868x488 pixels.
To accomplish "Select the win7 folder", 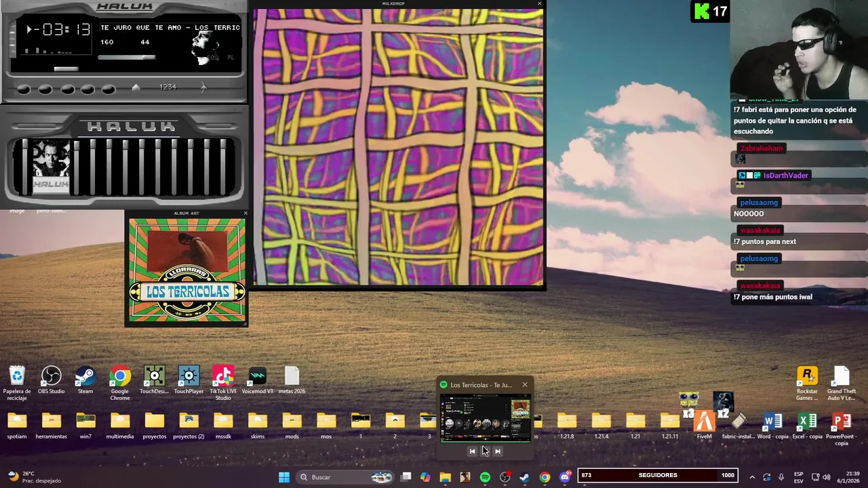I will coord(85,425).
